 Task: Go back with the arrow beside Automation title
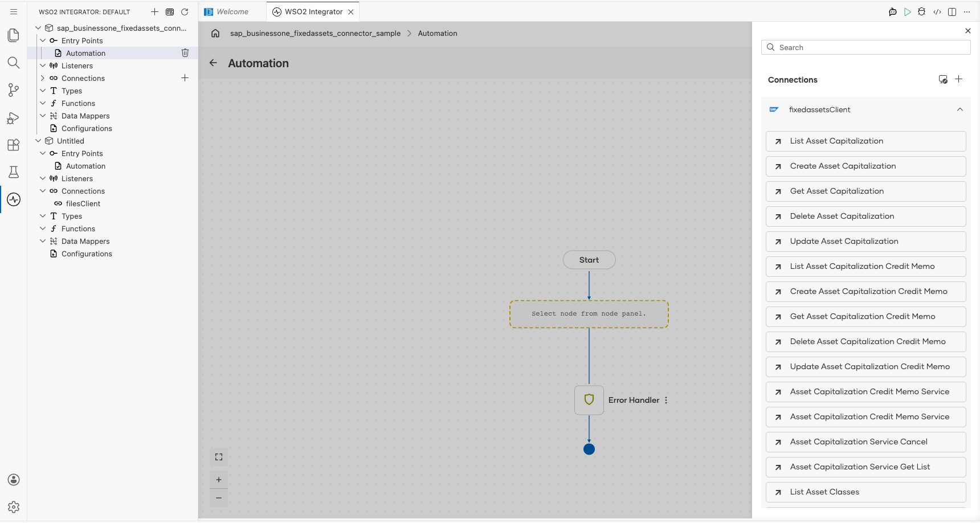[213, 63]
